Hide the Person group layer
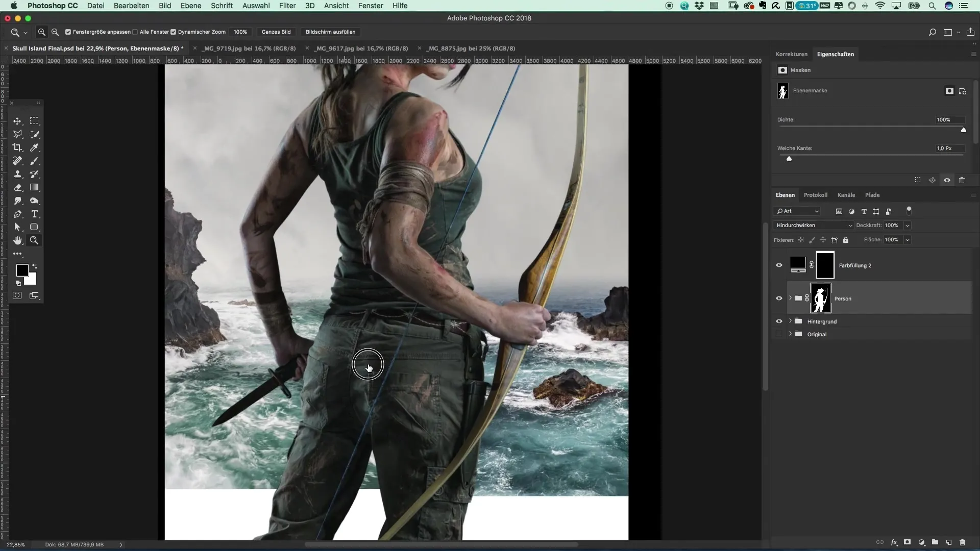This screenshot has height=551, width=980. pyautogui.click(x=779, y=298)
